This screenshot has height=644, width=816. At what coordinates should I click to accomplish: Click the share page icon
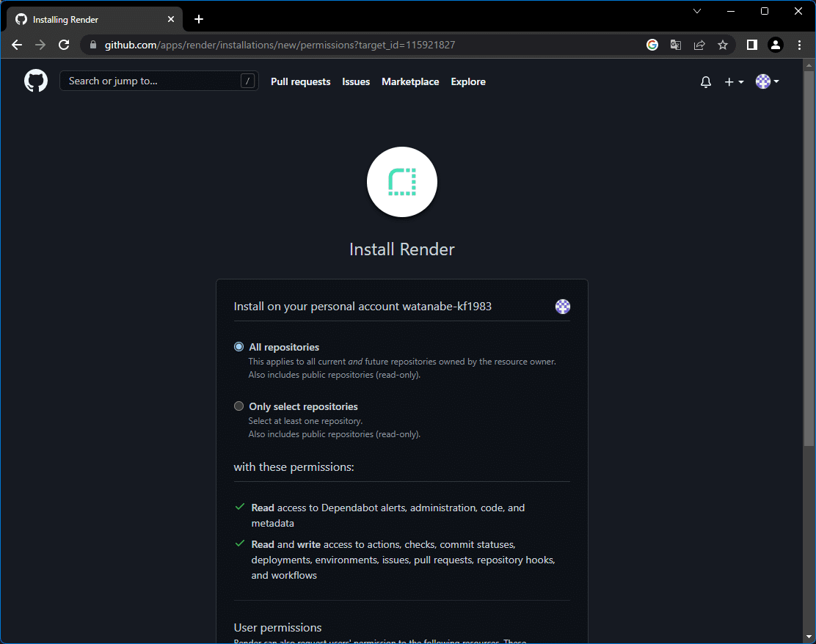(x=699, y=45)
